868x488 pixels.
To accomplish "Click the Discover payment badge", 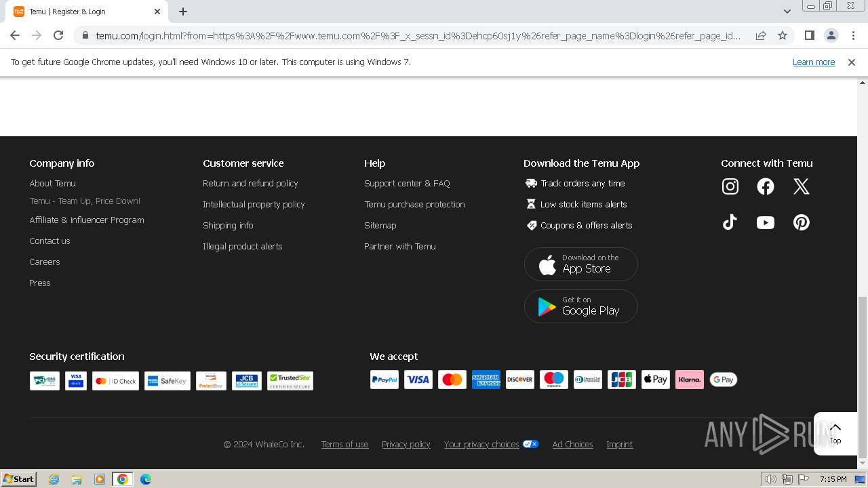I will point(520,380).
